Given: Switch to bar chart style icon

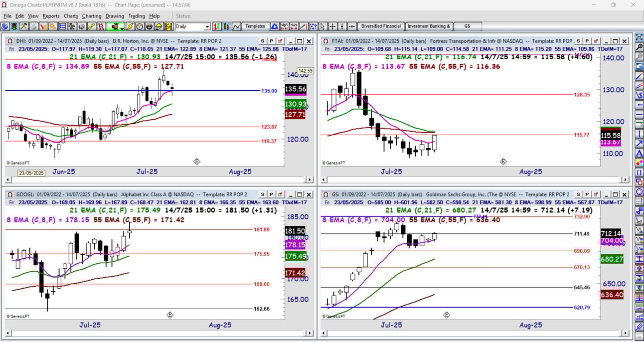Looking at the screenshot, I should coord(218,26).
